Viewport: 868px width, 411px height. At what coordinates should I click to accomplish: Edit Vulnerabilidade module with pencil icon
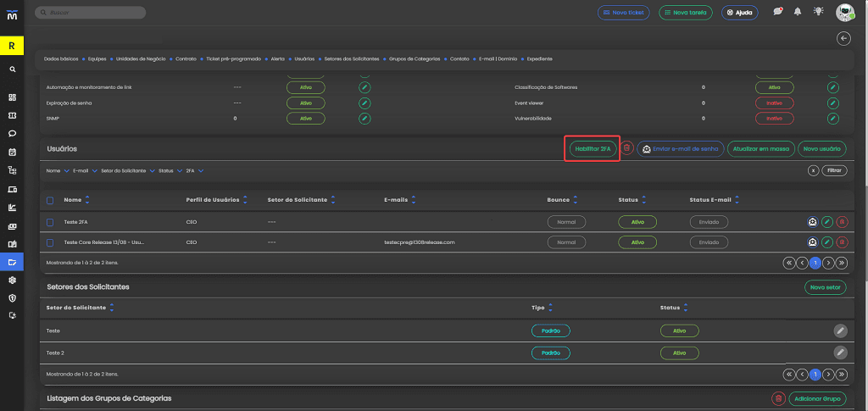coord(833,119)
